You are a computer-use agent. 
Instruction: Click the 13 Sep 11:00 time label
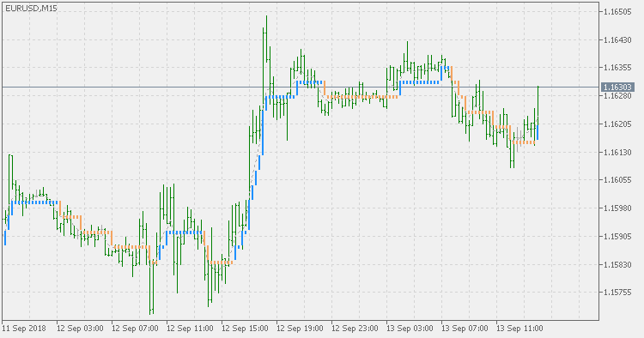[x=520, y=329]
